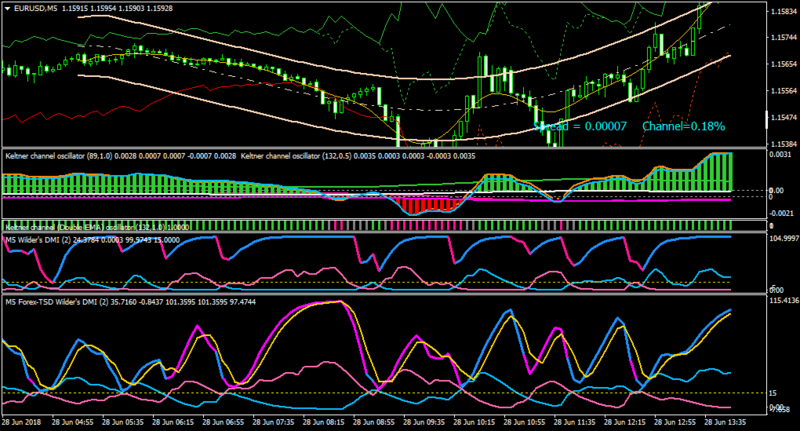Image resolution: width=800 pixels, height=431 pixels.
Task: Select the EURUSD,M5 symbol title text
Action: coord(35,9)
